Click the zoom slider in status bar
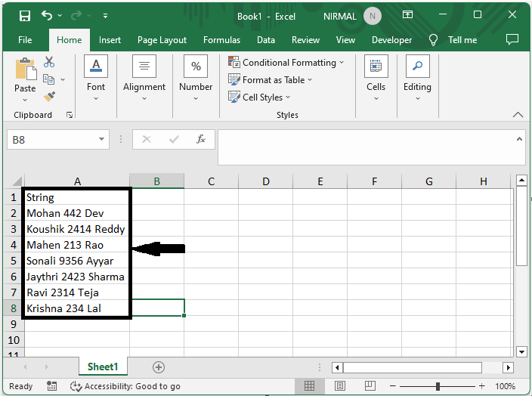This screenshot has height=396, width=532. [x=437, y=386]
